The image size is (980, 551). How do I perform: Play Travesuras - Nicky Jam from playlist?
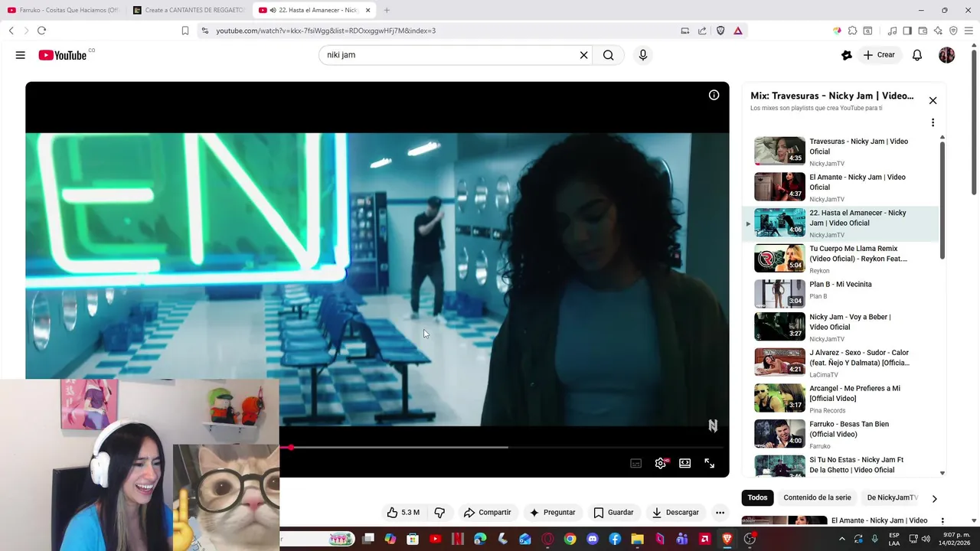tap(842, 152)
